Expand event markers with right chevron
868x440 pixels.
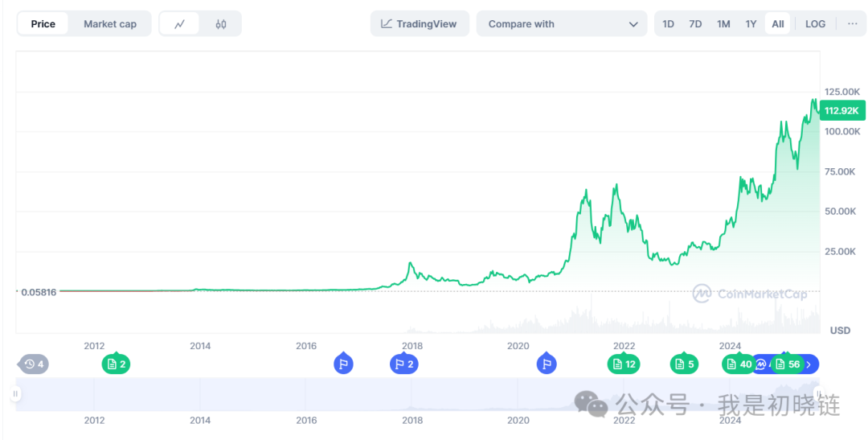809,364
